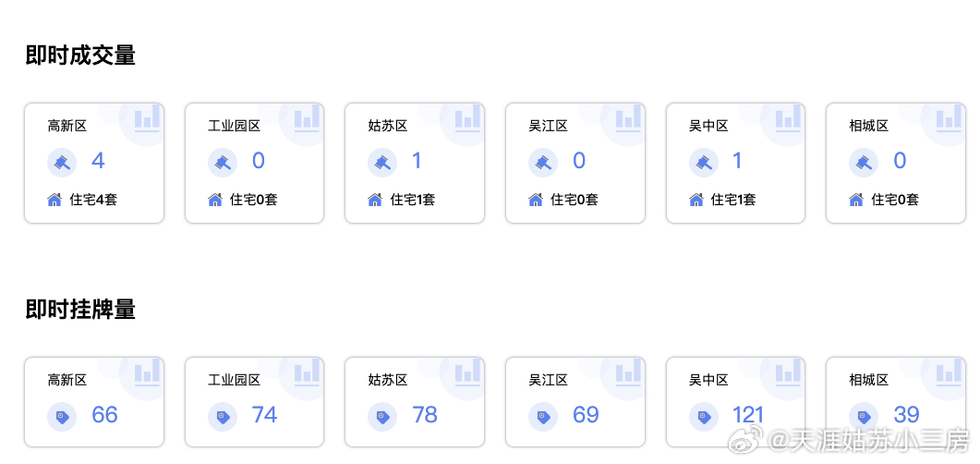Click the price tag icon in 高新区 挂牌量 card
980x464 pixels.
tap(62, 417)
